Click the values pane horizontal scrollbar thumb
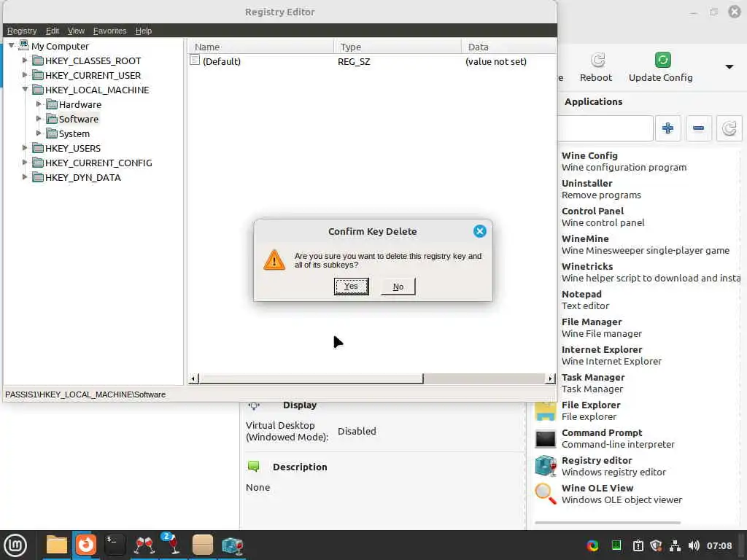Image resolution: width=747 pixels, height=560 pixels. tap(311, 378)
